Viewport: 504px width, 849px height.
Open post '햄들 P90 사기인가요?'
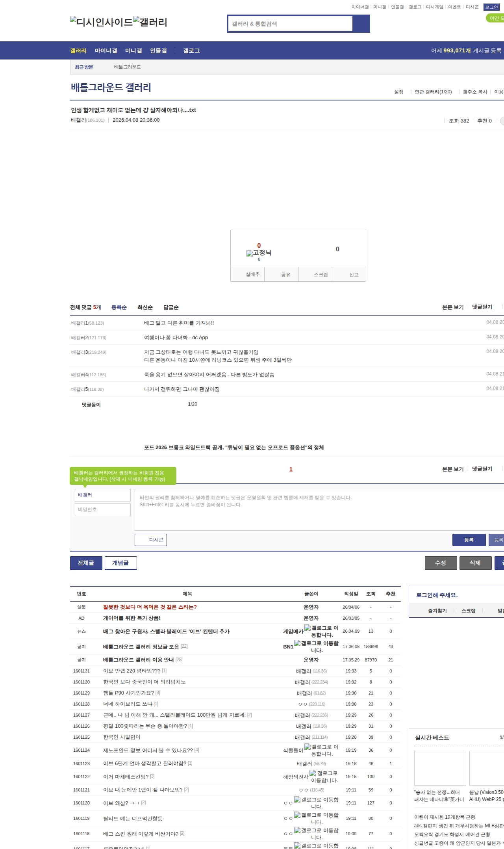coord(129,693)
